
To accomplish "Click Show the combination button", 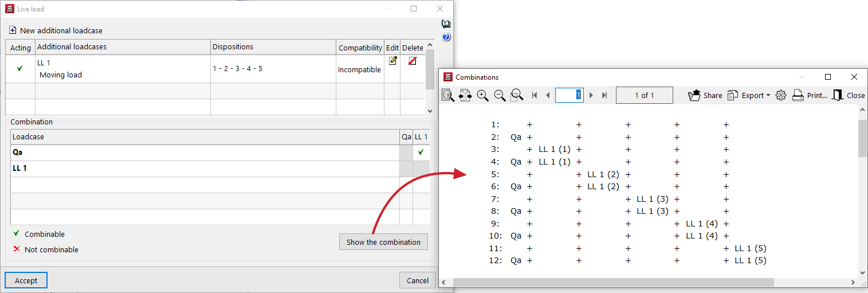I will (x=383, y=242).
